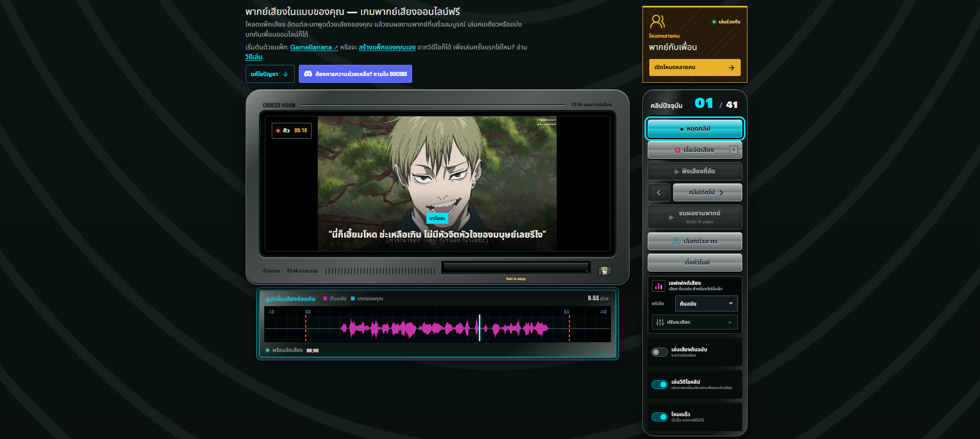Click the waveform playhead marker

click(x=479, y=327)
